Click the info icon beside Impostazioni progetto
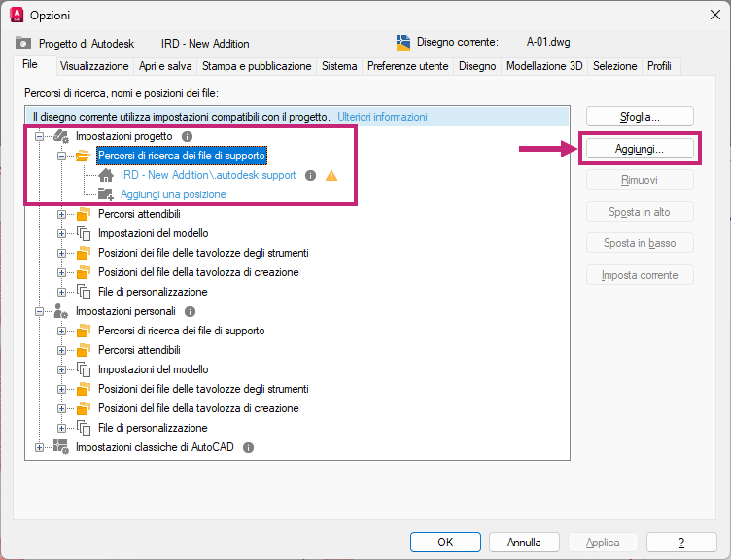Screen dimensions: 731x560 point(187,137)
